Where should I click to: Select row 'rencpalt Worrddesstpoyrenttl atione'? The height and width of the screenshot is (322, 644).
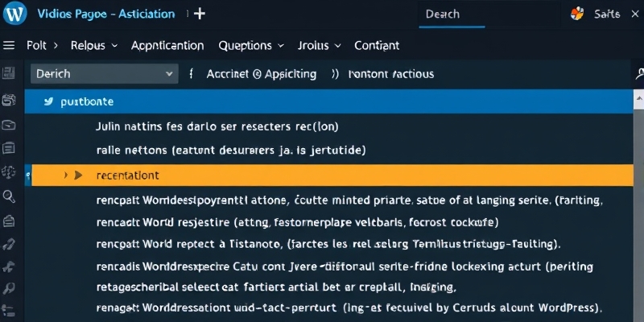tap(349, 200)
